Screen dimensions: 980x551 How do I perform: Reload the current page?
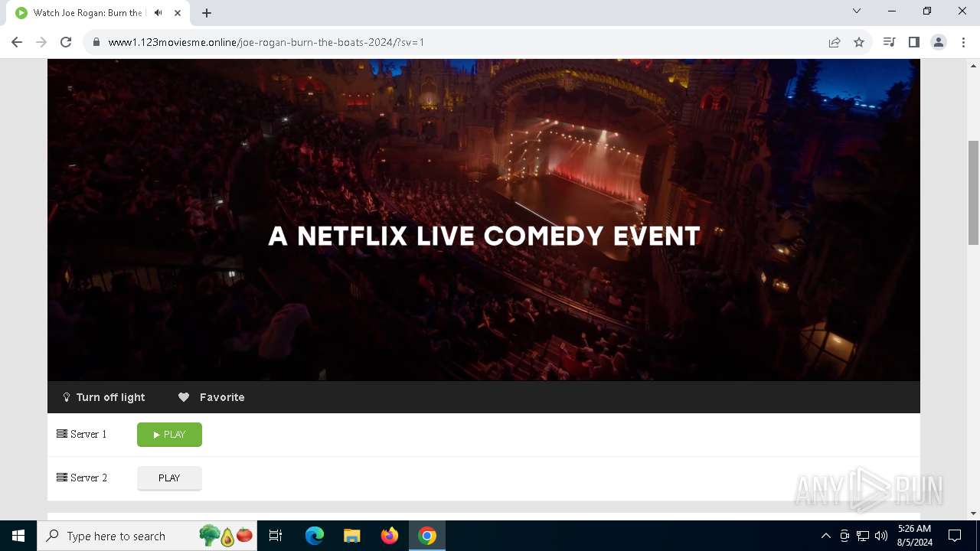click(66, 42)
